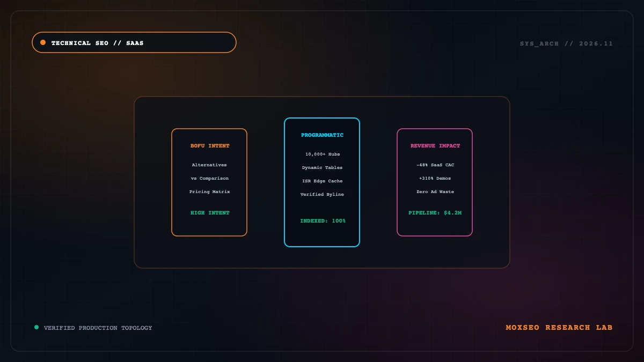The image size is (644, 362).
Task: Click the "Verified Byline" line
Action: 322,194
